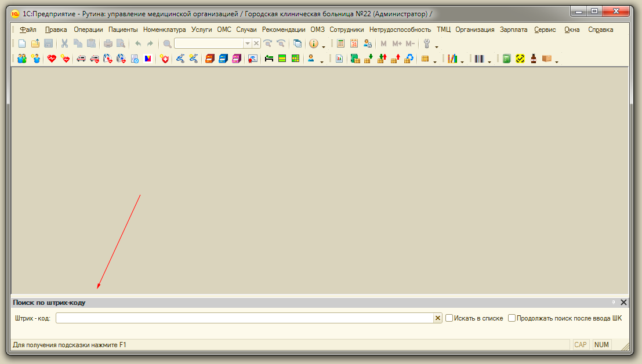Click the barcode icon in toolbar
642x364 pixels.
478,59
